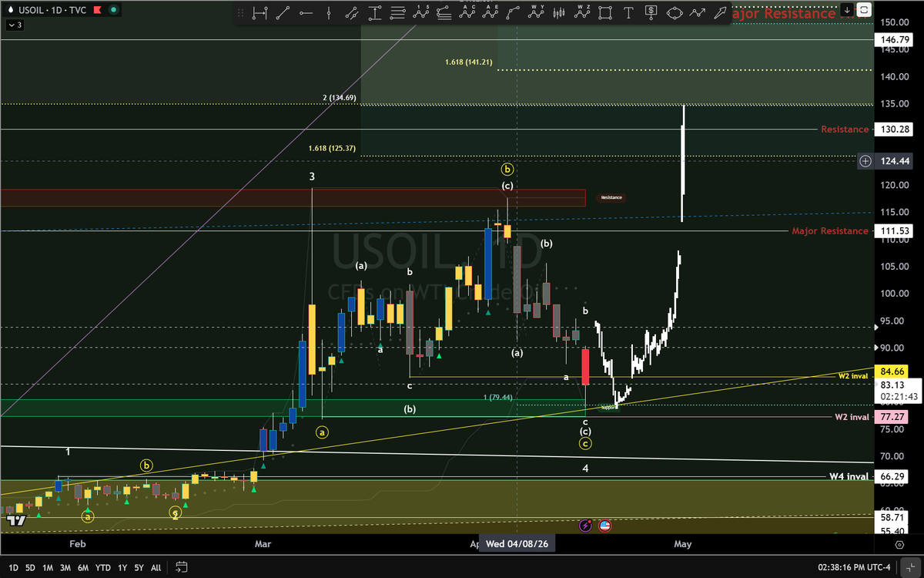Open the US flag economic event marker
This screenshot has width=924, height=578.
(x=604, y=526)
